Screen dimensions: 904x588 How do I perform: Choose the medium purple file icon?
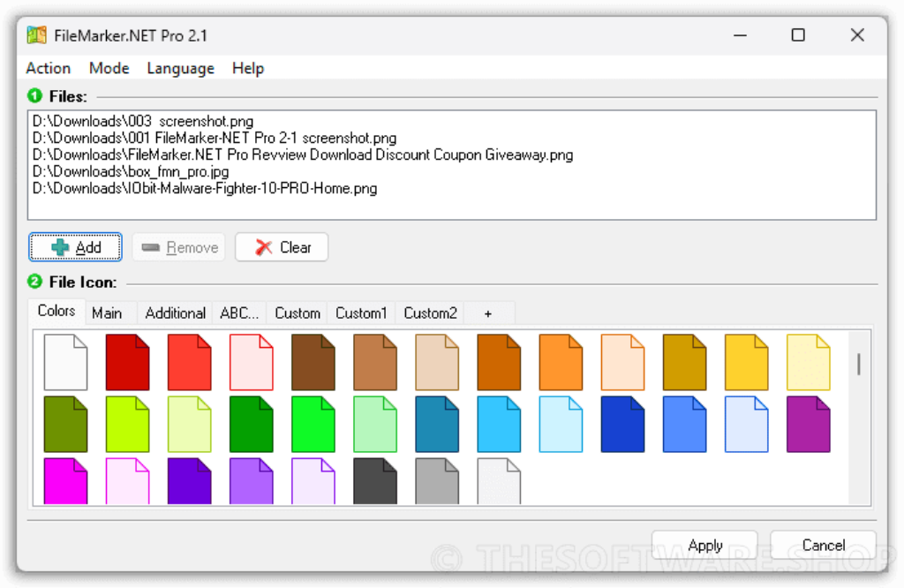[252, 481]
